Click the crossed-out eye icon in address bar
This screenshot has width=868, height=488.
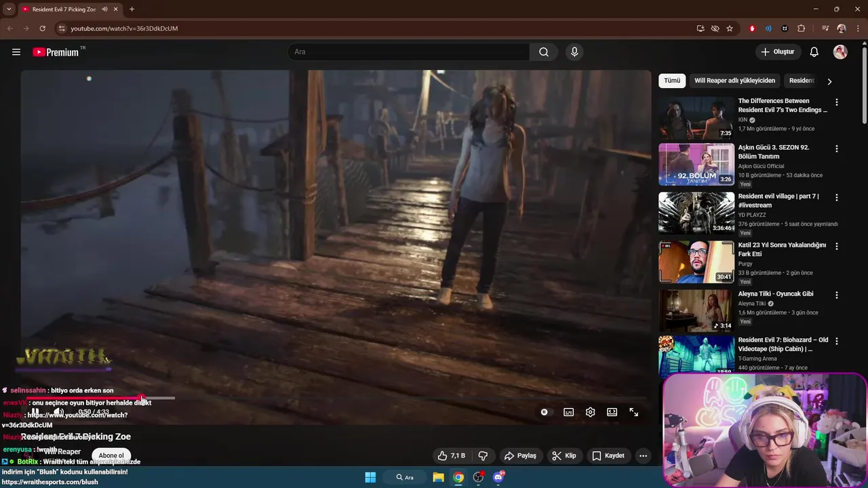tap(715, 28)
